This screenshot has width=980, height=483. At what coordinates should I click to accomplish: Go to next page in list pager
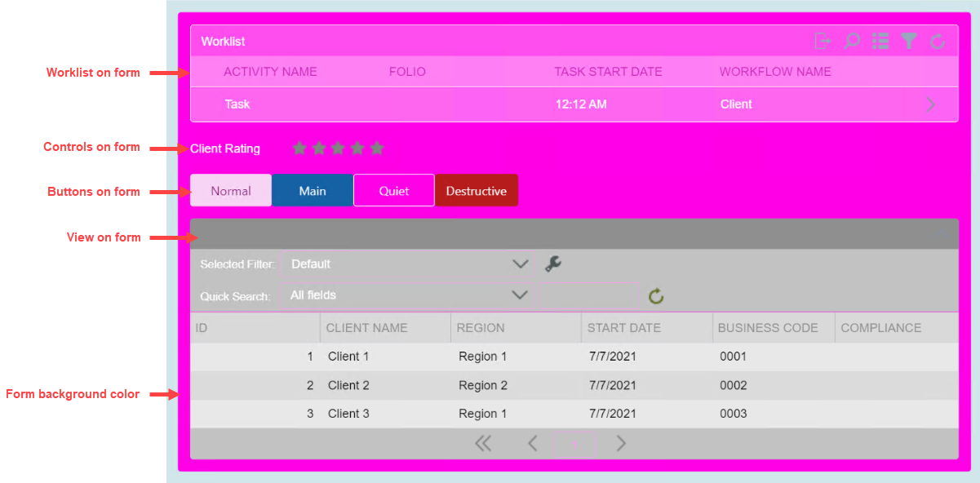[x=621, y=443]
